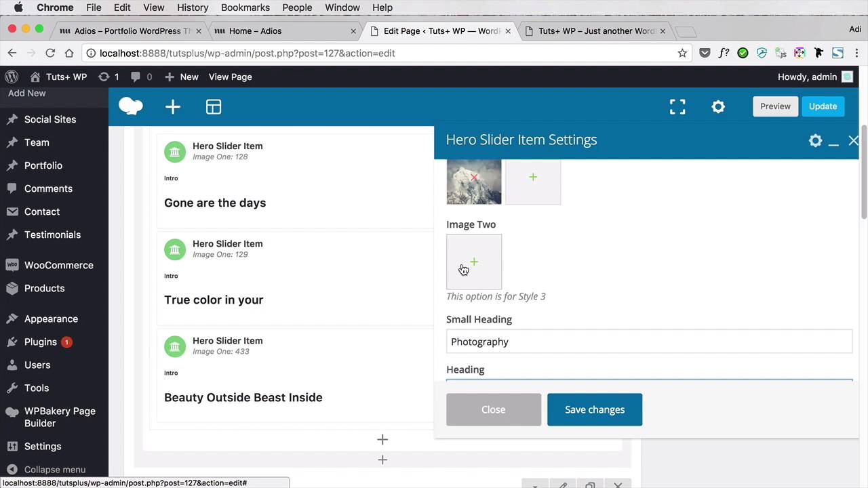This screenshot has width=868, height=488.
Task: Click the f? font extension icon
Action: [x=724, y=53]
